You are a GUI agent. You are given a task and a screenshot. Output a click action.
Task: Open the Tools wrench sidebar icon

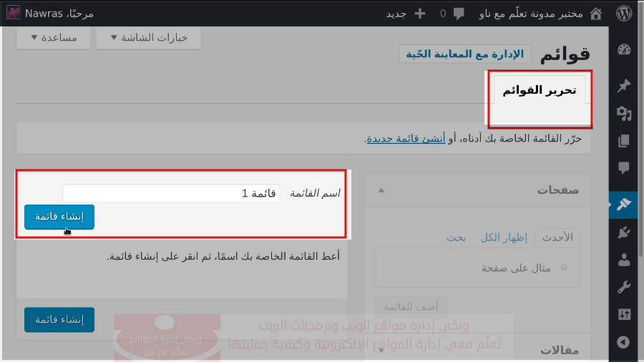point(623,287)
